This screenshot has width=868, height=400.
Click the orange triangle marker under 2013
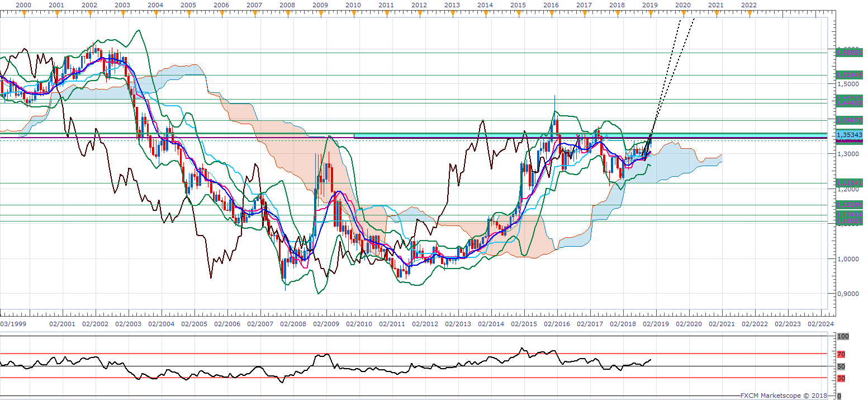pyautogui.click(x=452, y=14)
